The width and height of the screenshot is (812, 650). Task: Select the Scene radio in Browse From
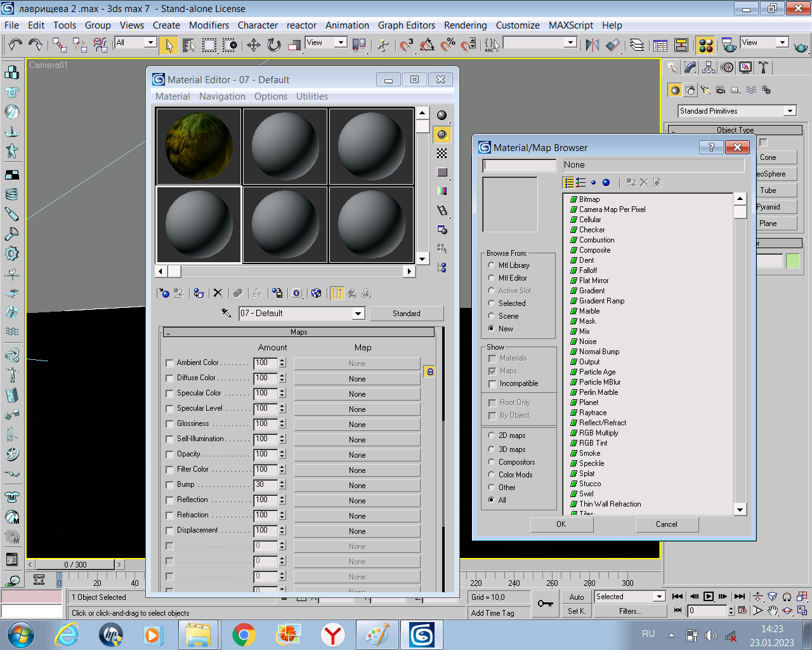tap(491, 316)
